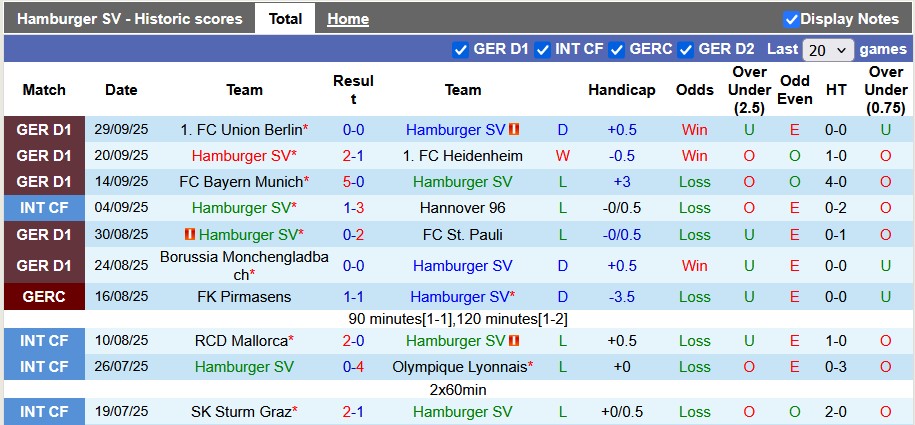Uncheck the INT CF filter checkbox
The image size is (915, 425).
[543, 49]
